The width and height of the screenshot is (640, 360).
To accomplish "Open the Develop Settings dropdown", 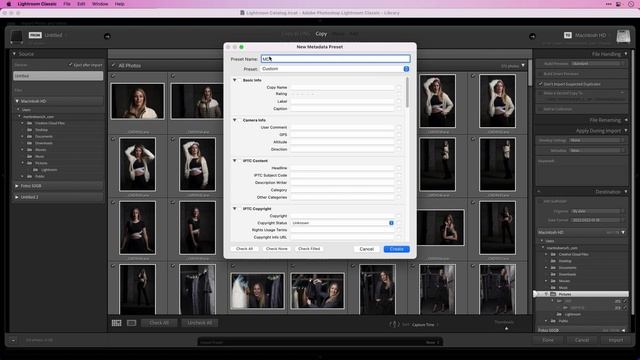I will click(597, 140).
